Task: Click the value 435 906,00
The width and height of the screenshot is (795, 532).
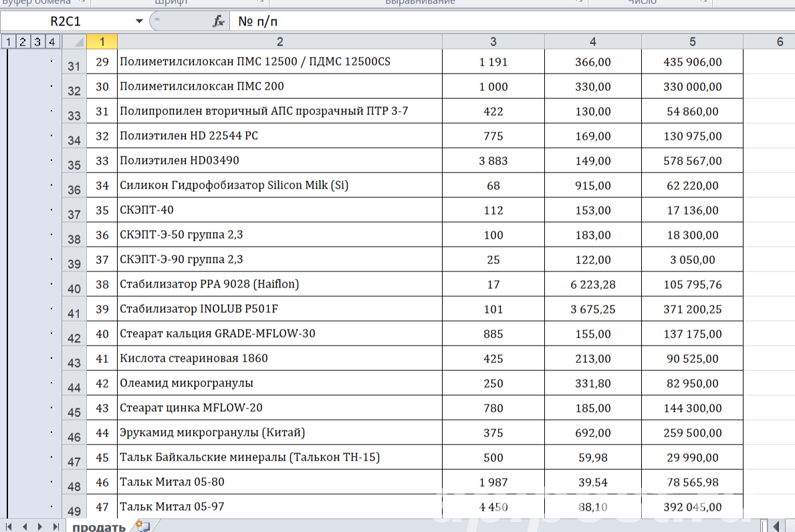Action: coord(693,61)
